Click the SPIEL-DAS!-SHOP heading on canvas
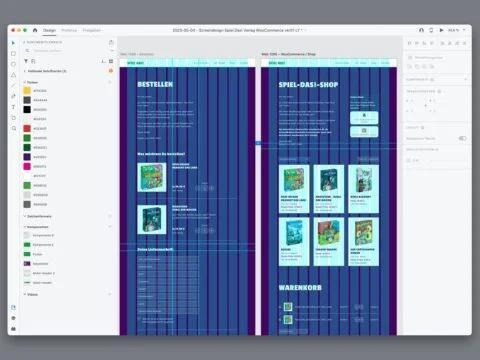The height and width of the screenshot is (360, 480). [308, 85]
